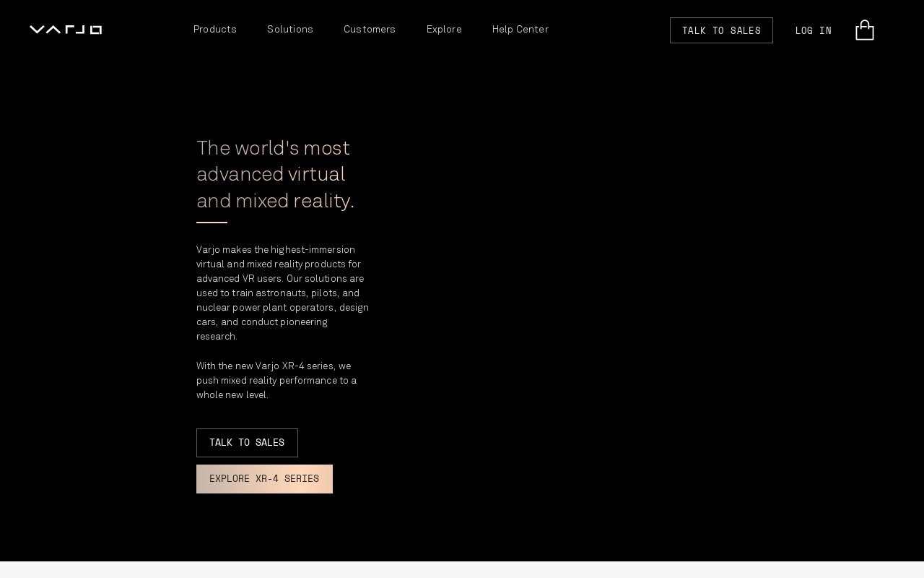924x578 pixels.
Task: Go to Help Center
Action: [520, 30]
